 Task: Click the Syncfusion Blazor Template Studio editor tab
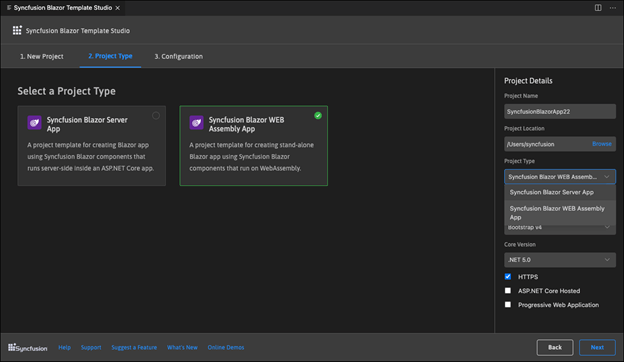tap(63, 8)
